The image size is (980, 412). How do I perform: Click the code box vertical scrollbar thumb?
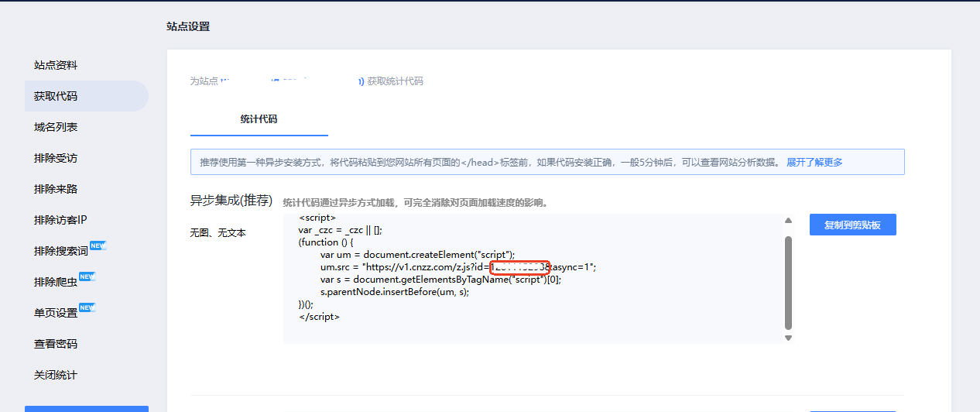pos(788,282)
